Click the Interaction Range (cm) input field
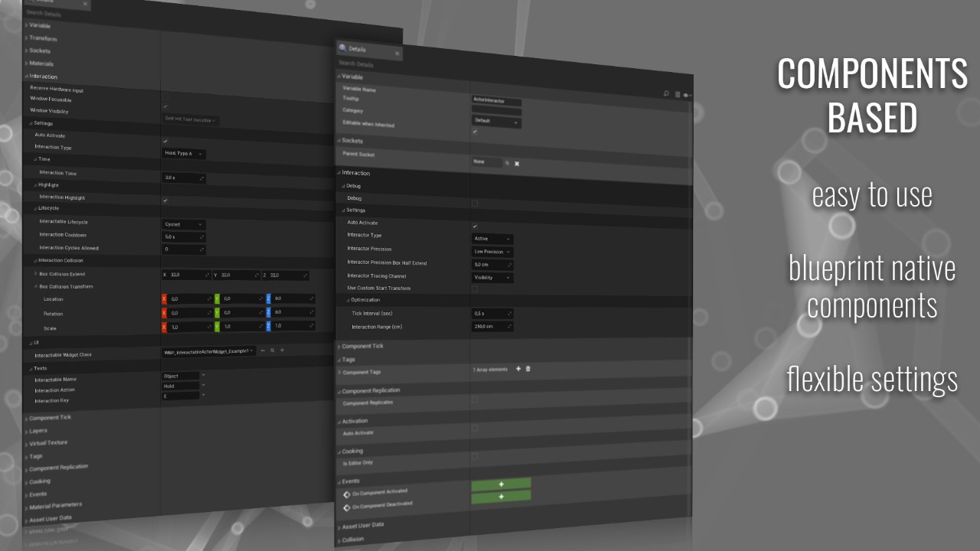Screen dimensions: 980x551 [x=492, y=326]
